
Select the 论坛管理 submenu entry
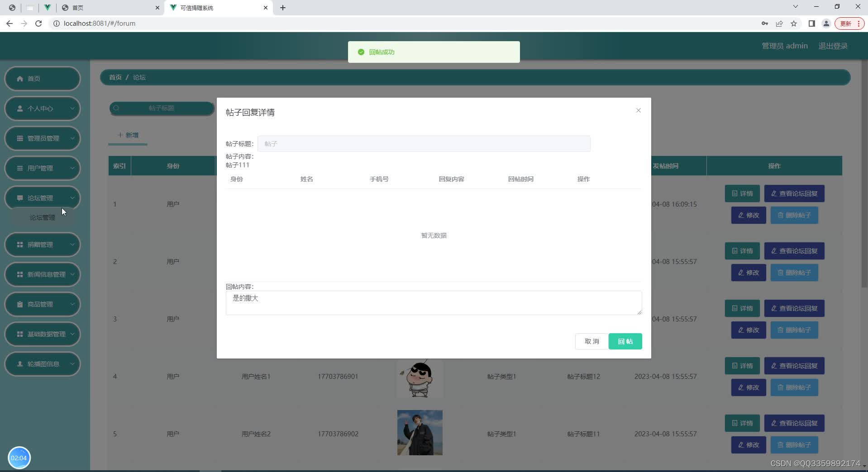[x=43, y=217]
